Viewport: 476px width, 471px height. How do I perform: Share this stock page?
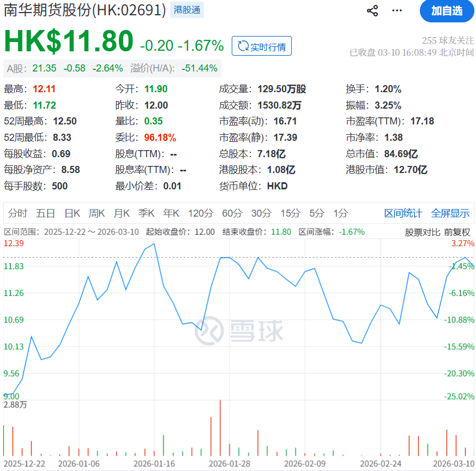point(372,10)
